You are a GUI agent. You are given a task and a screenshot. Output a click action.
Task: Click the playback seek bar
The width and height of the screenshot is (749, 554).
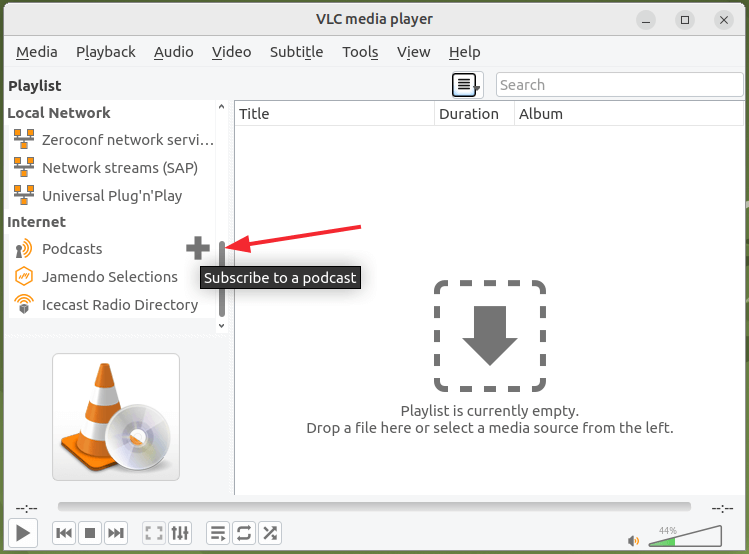point(374,507)
